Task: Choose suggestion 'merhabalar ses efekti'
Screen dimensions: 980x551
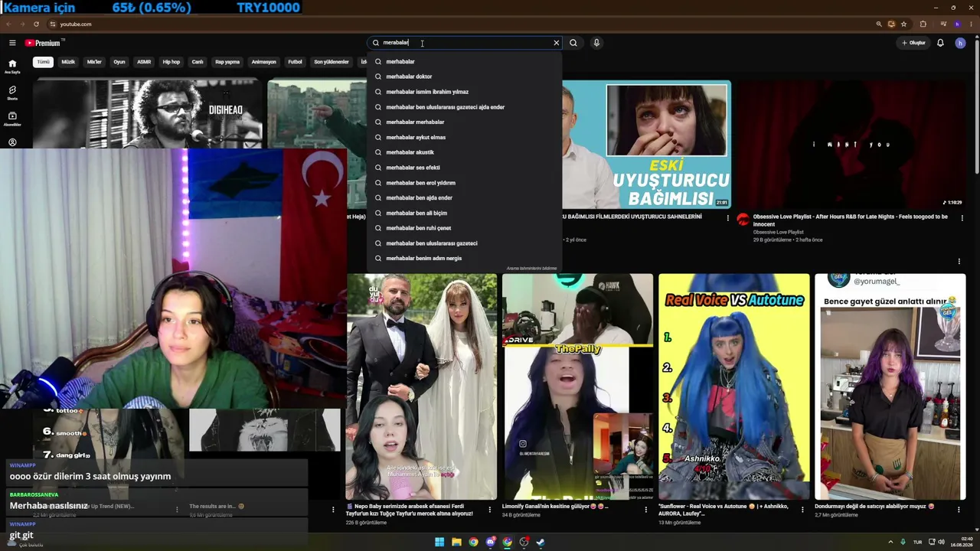Action: point(464,168)
